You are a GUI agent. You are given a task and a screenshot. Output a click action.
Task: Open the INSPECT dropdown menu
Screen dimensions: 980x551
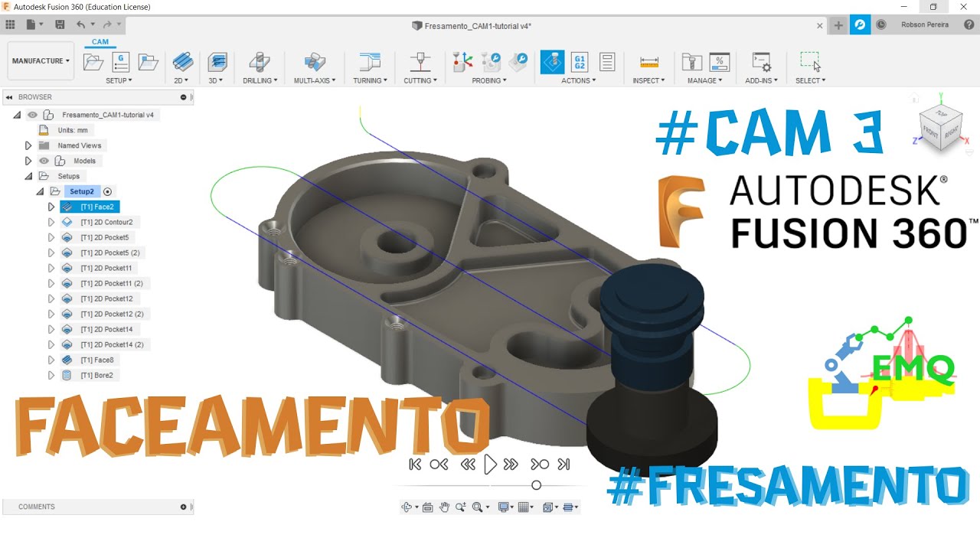click(x=648, y=80)
